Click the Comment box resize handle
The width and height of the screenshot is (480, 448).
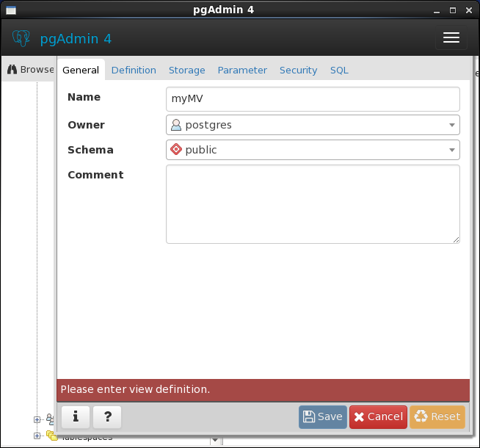tap(456, 240)
